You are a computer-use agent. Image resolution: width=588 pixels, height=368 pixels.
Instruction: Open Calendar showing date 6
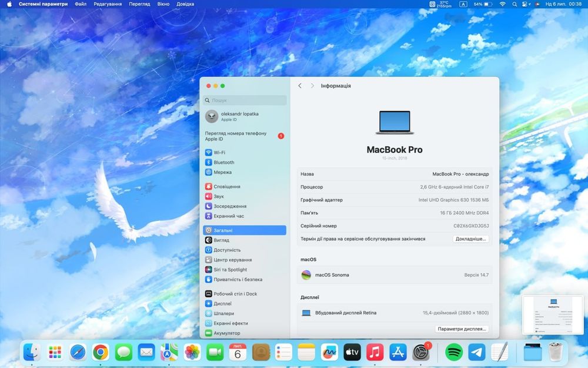tap(238, 353)
